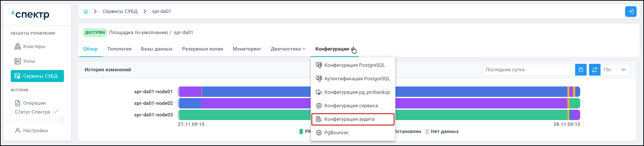Image resolution: width=644 pixels, height=146 pixels.
Task: Click the refresh data icon
Action: (x=595, y=70)
